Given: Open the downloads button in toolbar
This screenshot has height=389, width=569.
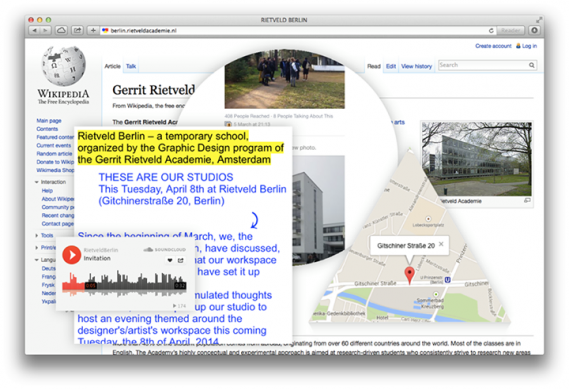Looking at the screenshot, I should click(534, 30).
